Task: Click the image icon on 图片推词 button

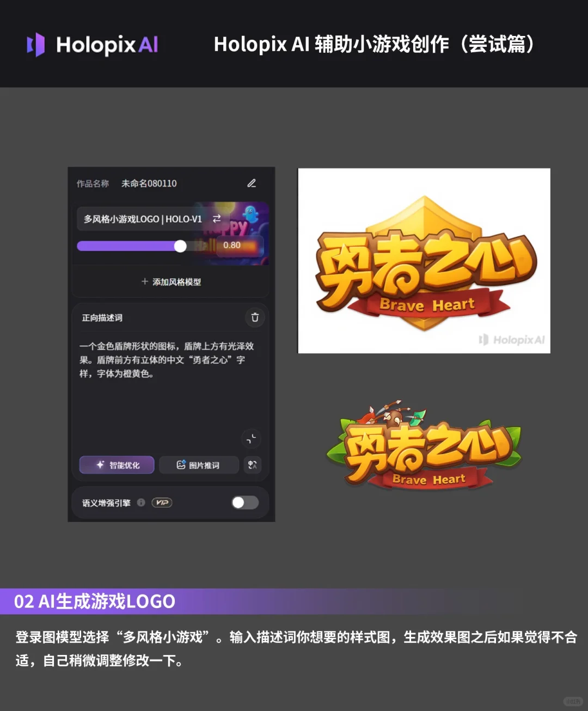Action: (180, 465)
